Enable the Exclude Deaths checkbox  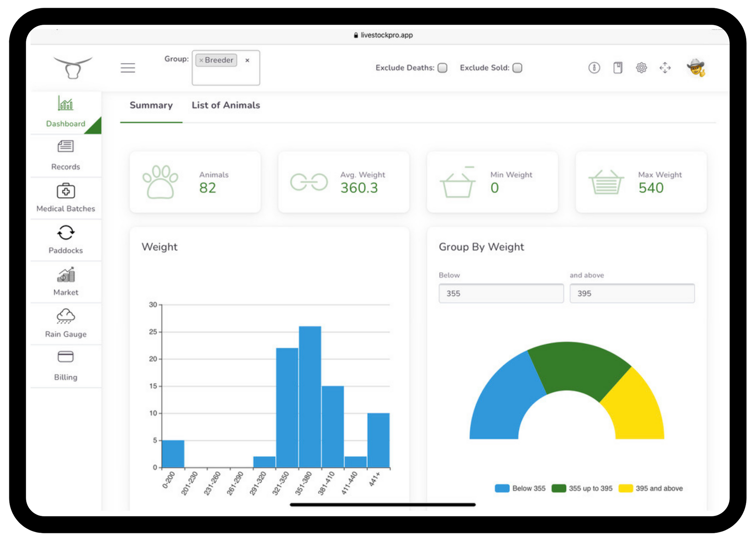coord(442,68)
